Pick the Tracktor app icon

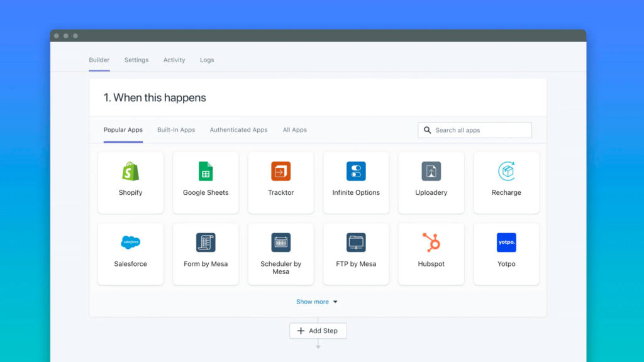pyautogui.click(x=281, y=171)
